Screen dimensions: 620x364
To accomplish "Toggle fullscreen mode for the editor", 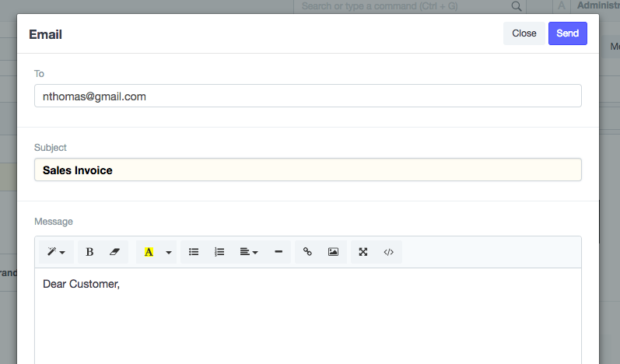I will [x=363, y=252].
